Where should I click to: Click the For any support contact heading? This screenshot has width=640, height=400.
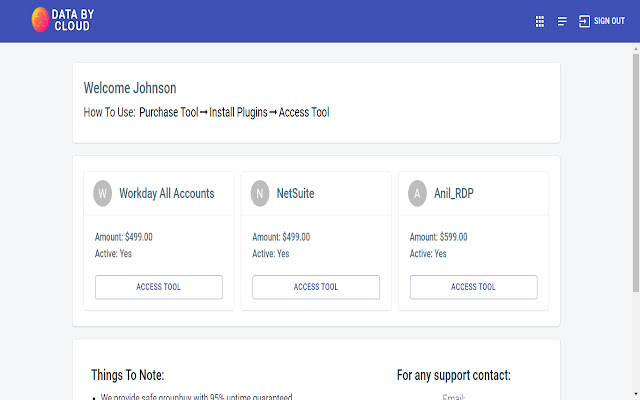453,376
